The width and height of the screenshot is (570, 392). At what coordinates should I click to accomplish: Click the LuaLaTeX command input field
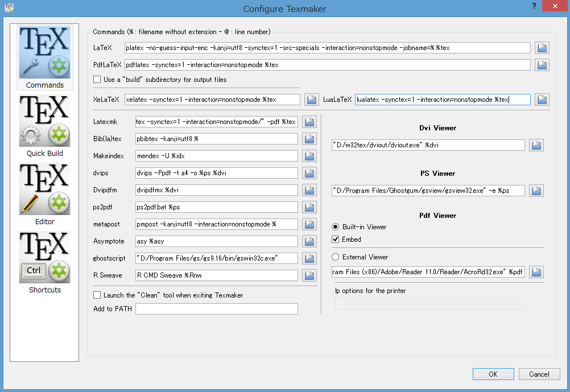443,100
